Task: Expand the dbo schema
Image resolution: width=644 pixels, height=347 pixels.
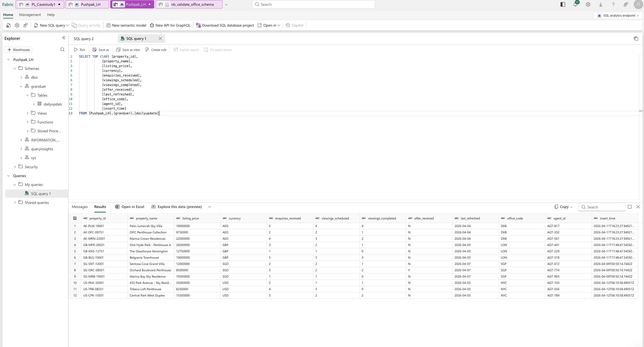Action: (x=21, y=77)
